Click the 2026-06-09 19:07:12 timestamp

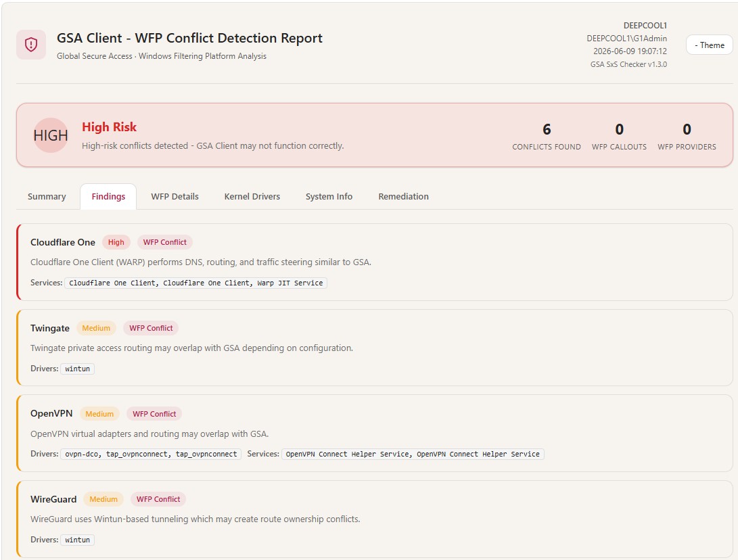click(x=630, y=51)
